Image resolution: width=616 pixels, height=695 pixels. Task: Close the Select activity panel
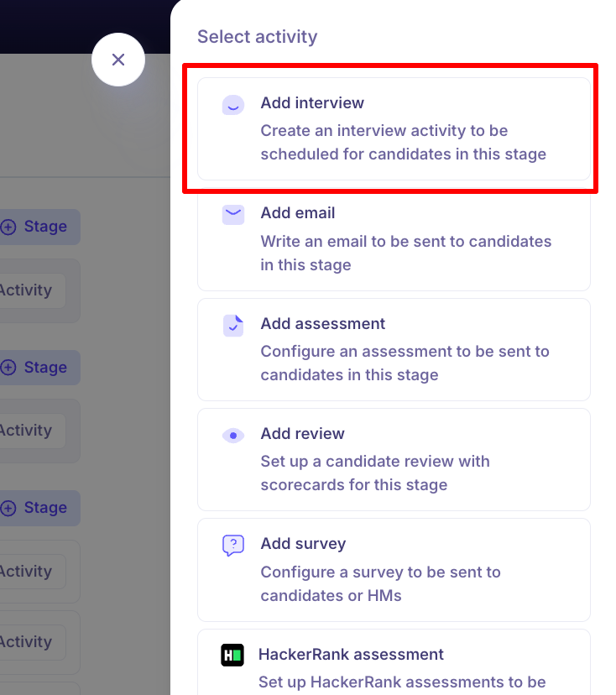click(x=118, y=60)
